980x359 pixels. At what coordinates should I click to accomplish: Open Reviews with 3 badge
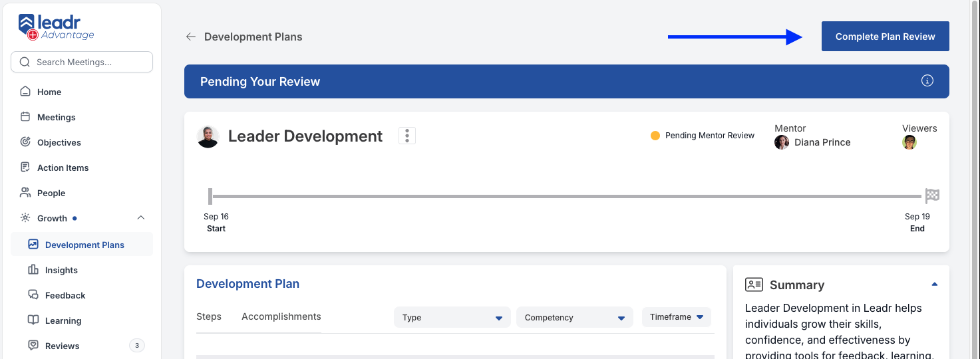[82, 346]
